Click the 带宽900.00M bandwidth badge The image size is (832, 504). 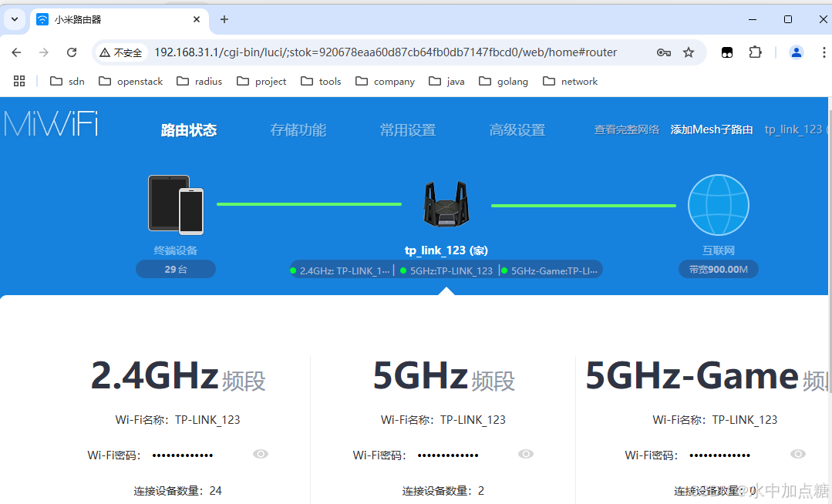(719, 270)
